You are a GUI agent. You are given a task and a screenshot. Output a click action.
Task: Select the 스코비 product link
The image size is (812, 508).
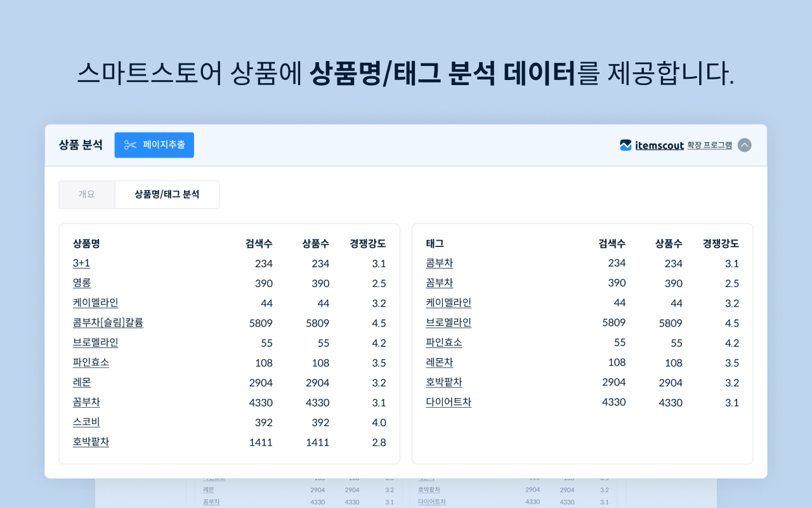point(86,422)
